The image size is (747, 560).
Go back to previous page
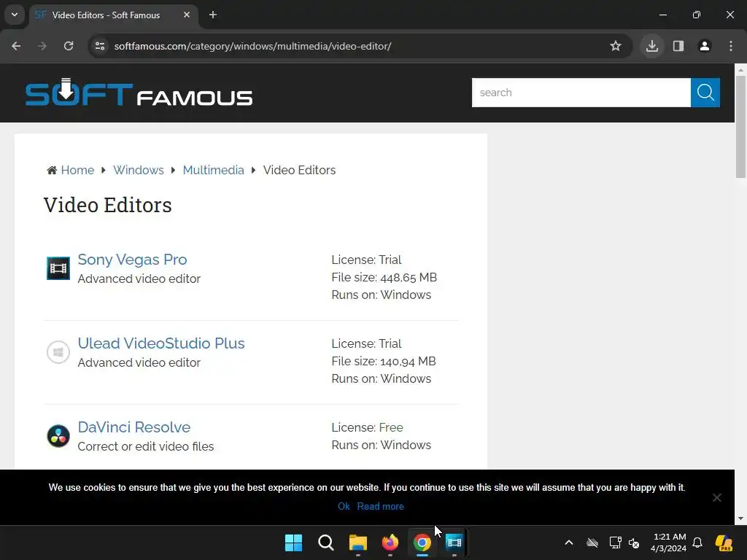[16, 46]
